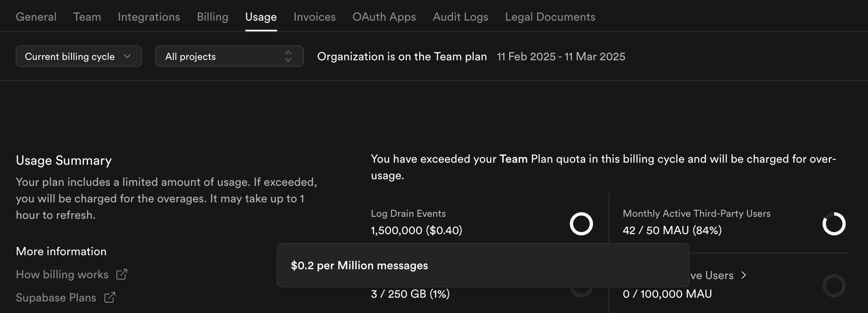Click the Third-Party Users donut indicator

[834, 224]
